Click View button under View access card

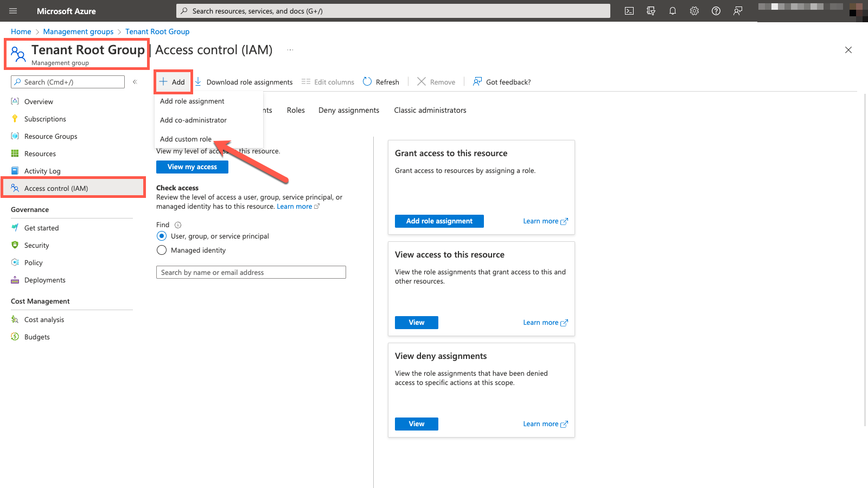(x=417, y=323)
